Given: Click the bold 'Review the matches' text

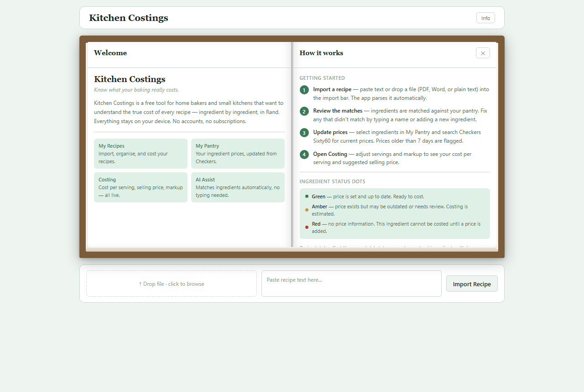Looking at the screenshot, I should point(338,111).
